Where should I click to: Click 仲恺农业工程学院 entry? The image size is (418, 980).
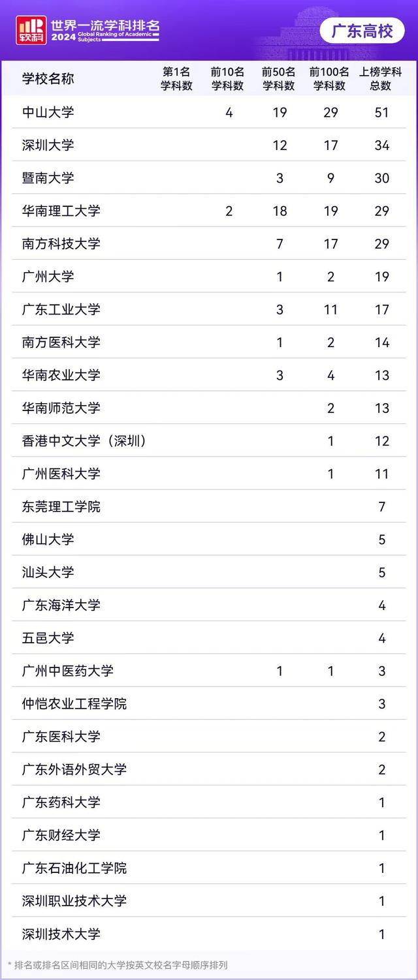pos(74,703)
